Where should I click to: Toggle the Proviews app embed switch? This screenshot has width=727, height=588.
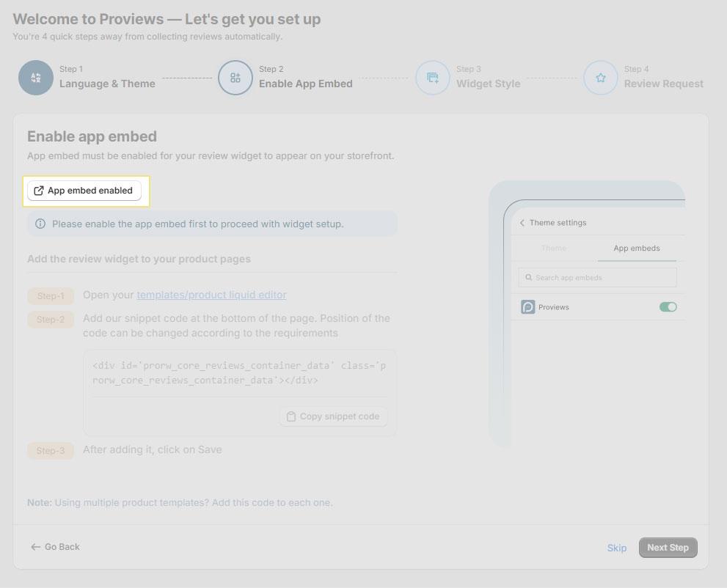click(x=668, y=306)
